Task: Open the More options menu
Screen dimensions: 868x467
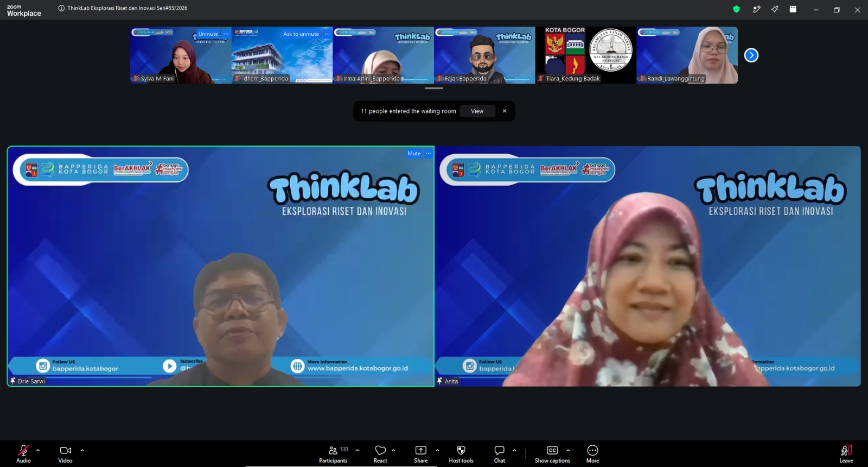Action: (x=592, y=453)
